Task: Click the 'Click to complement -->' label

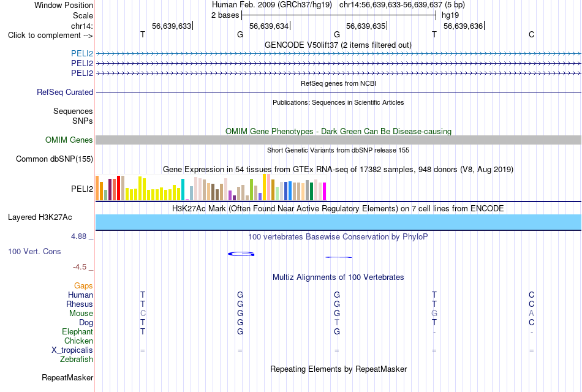Action: click(x=50, y=36)
